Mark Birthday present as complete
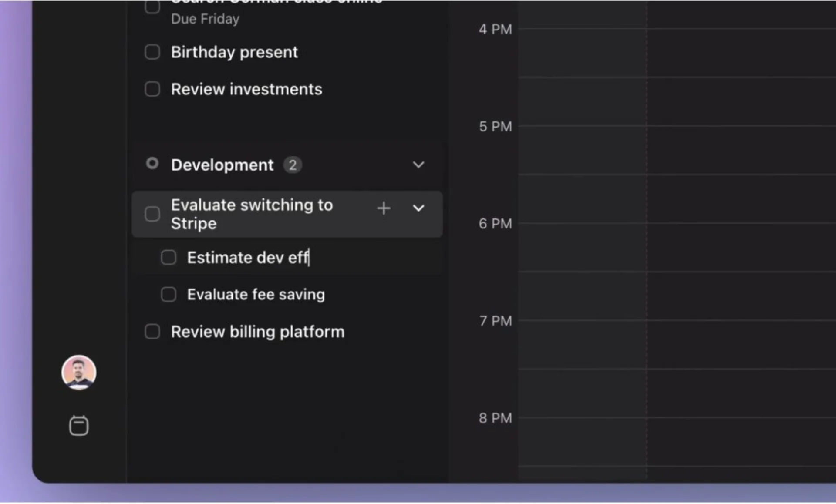The image size is (836, 504). click(x=152, y=52)
